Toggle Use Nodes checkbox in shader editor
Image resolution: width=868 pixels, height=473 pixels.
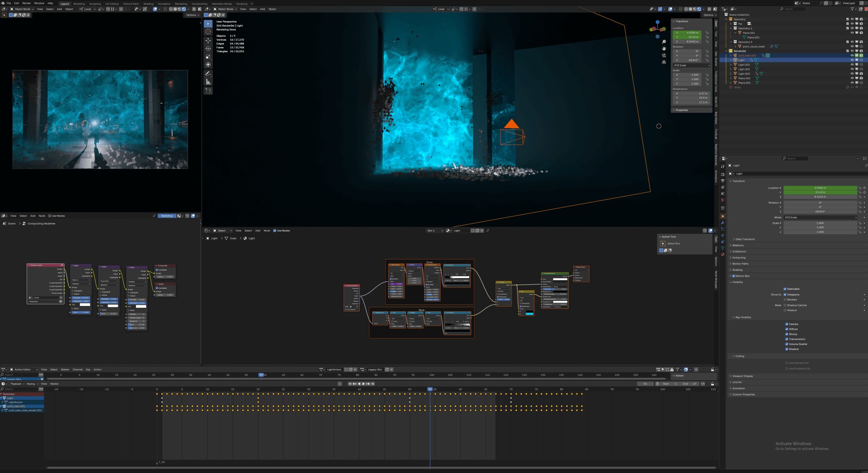point(275,231)
